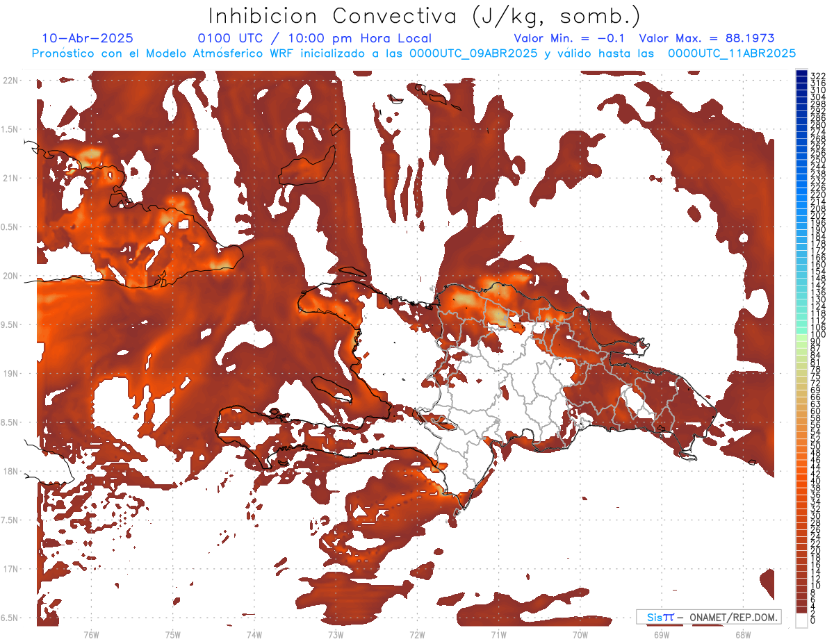Click the '20N' latitude label

click(x=10, y=276)
